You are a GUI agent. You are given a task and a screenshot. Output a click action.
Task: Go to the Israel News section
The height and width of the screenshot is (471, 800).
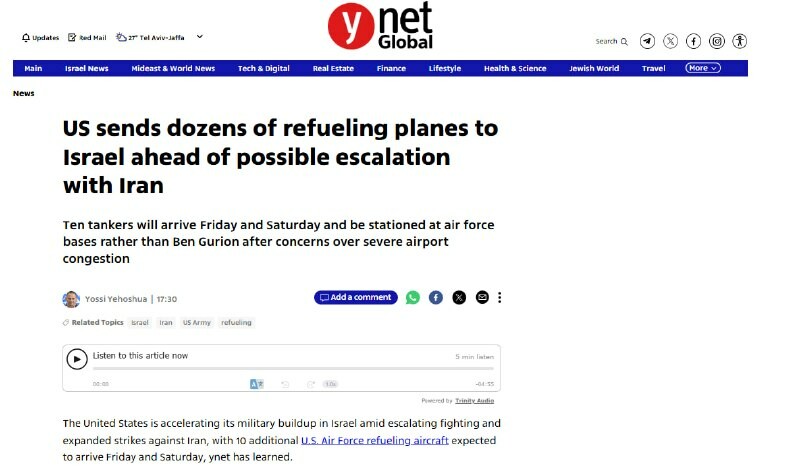click(x=87, y=68)
